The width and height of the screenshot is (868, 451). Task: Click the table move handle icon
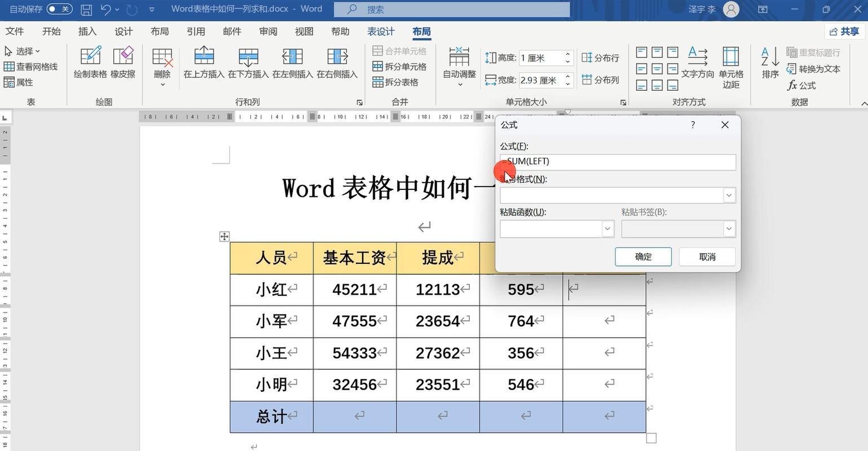(x=224, y=236)
